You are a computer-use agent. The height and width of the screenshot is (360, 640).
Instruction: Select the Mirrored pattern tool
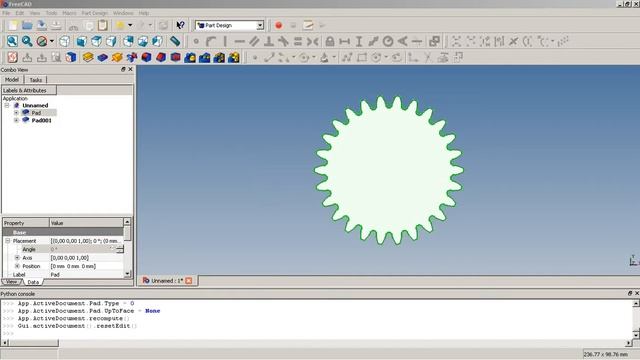coord(190,58)
